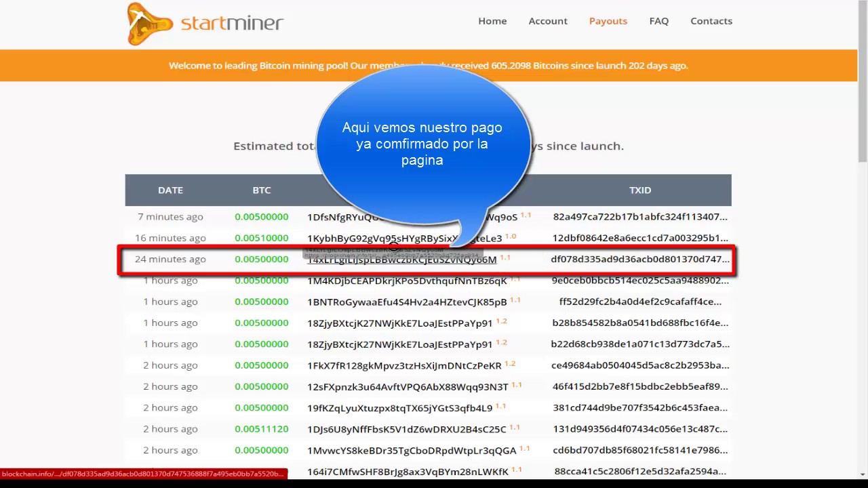Open 18ZjyBXtck address in the b28b854582 row

coord(400,323)
